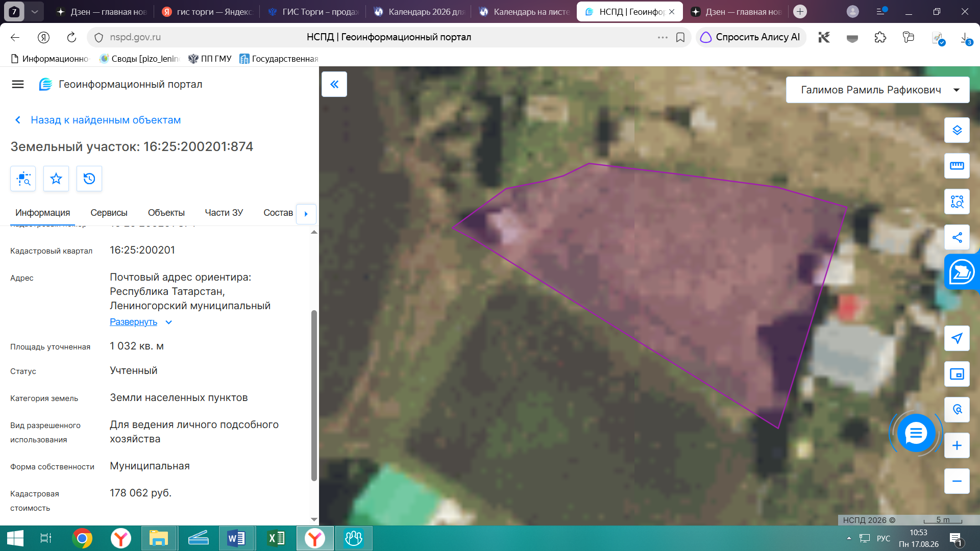Open the round blue support chat button
The height and width of the screenshot is (551, 980).
(x=916, y=433)
